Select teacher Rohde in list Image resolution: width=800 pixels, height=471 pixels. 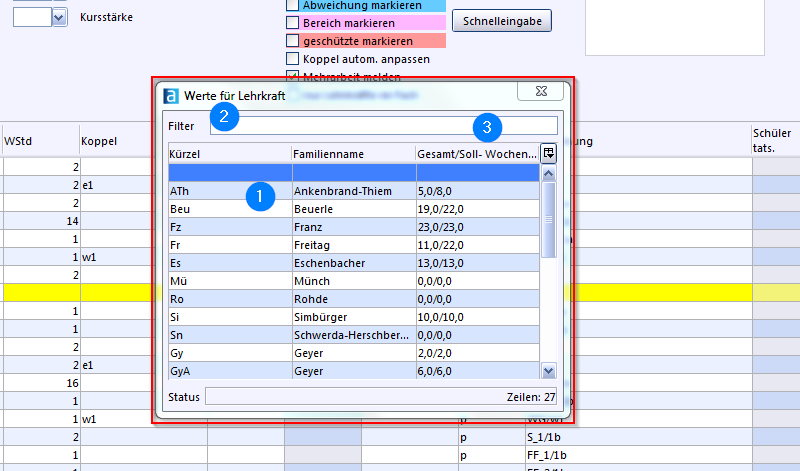point(354,299)
